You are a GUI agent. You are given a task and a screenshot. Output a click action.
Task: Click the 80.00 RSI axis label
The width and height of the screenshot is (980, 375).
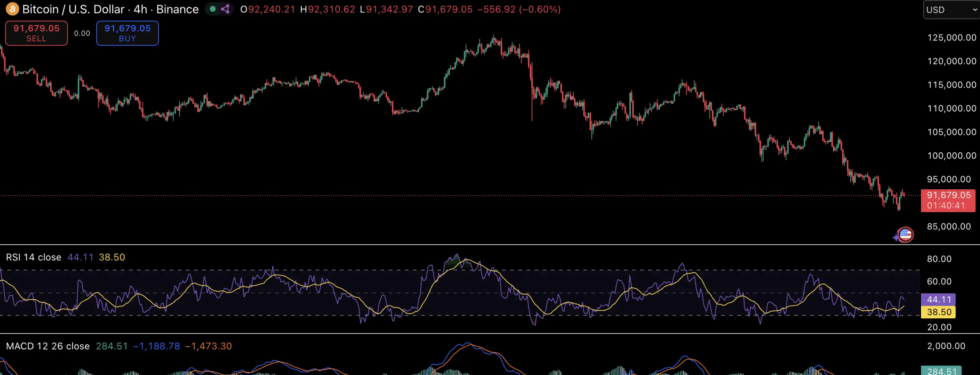(939, 259)
